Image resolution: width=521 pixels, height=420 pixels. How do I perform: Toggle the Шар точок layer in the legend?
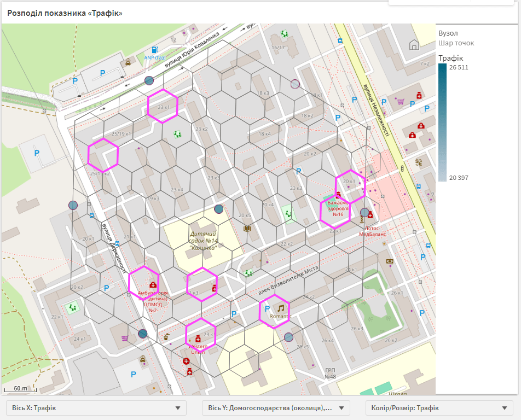click(x=456, y=43)
